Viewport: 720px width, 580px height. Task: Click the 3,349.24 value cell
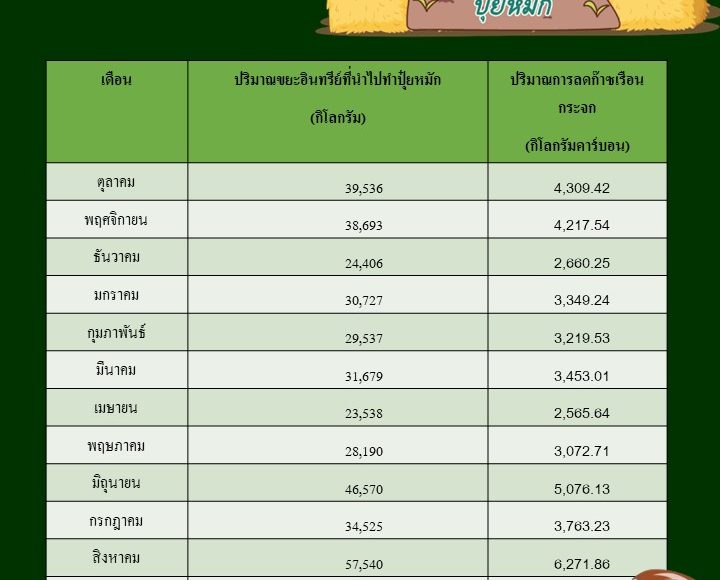(x=577, y=295)
